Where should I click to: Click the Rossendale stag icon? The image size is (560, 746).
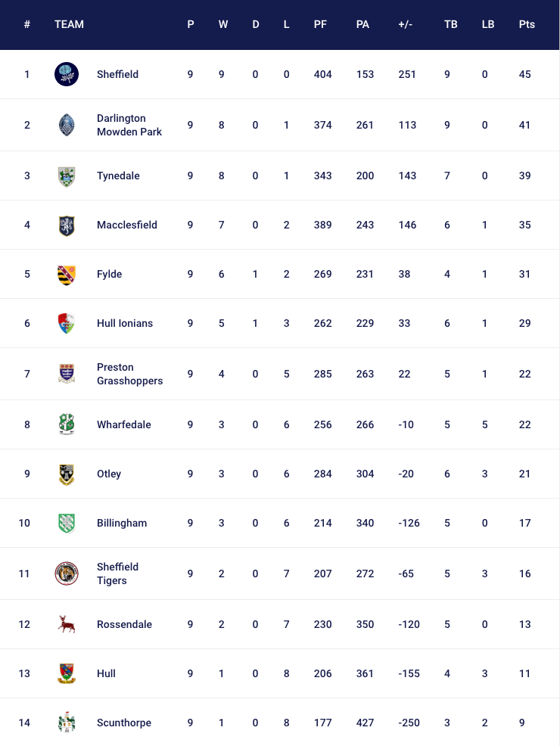(67, 624)
